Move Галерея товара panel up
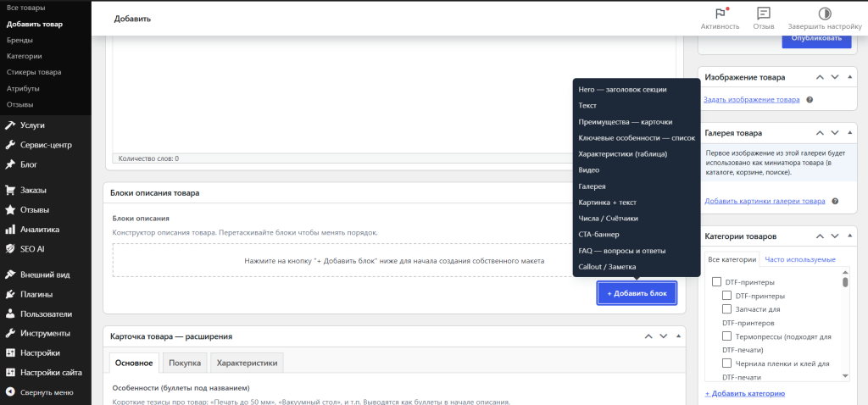This screenshot has width=868, height=405. coord(821,133)
